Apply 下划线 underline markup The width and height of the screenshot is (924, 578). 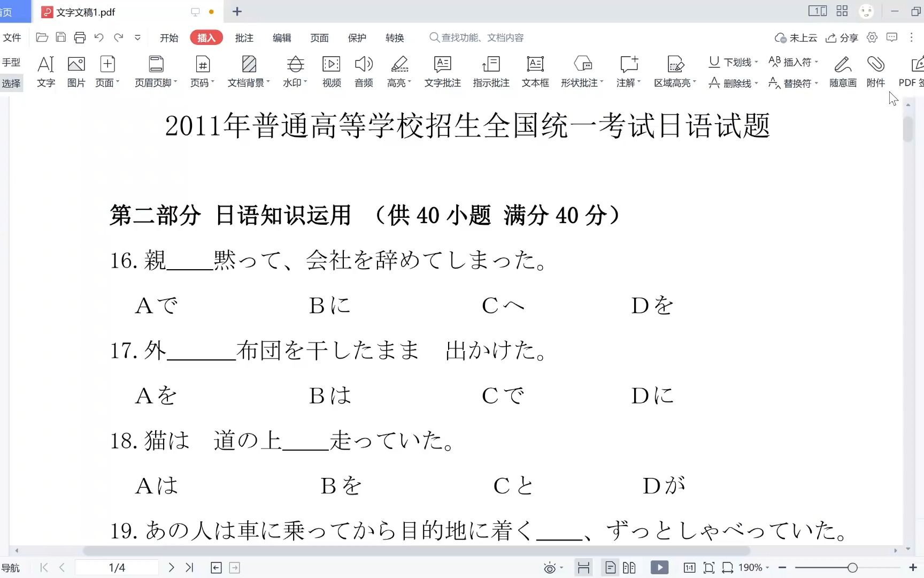pos(733,62)
